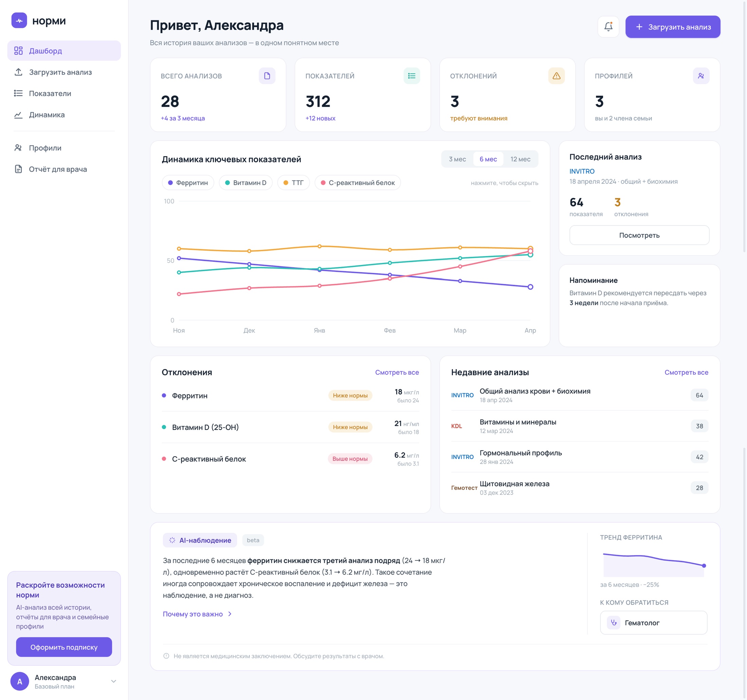Viewport: 747px width, 700px height.
Task: Open Смотреть все in Отклонения
Action: 397,372
